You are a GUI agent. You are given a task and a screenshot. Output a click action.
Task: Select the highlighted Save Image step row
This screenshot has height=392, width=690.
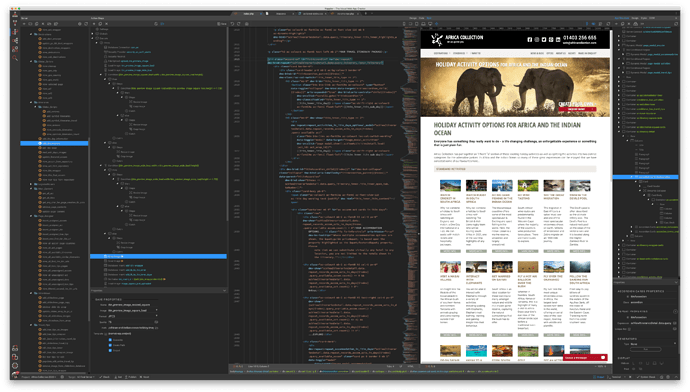click(158, 256)
